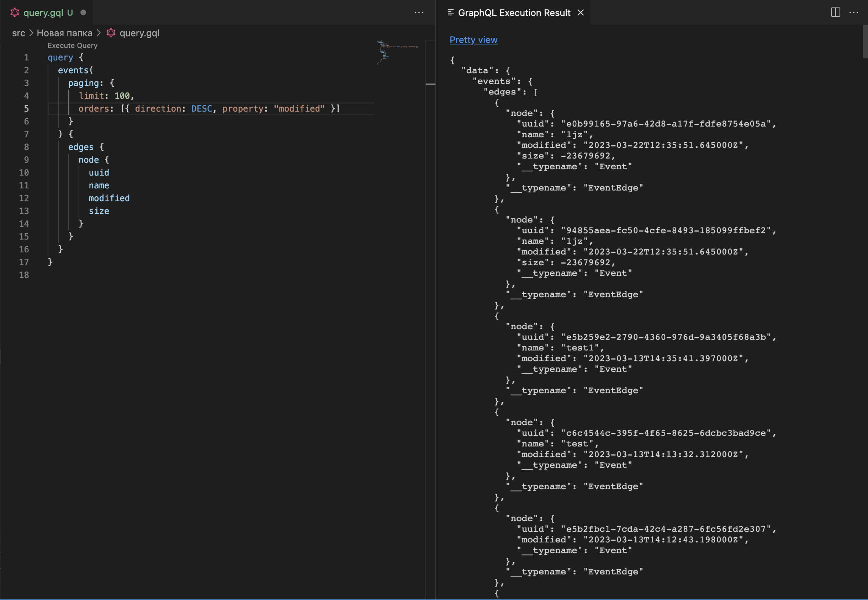Open Pretty view of the execution result

(x=473, y=39)
